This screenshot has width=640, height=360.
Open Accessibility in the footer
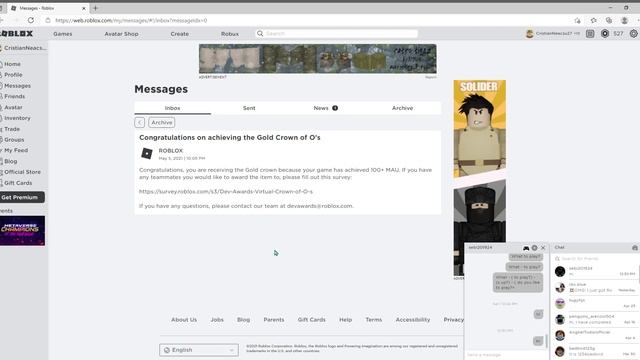pyautogui.click(x=413, y=320)
